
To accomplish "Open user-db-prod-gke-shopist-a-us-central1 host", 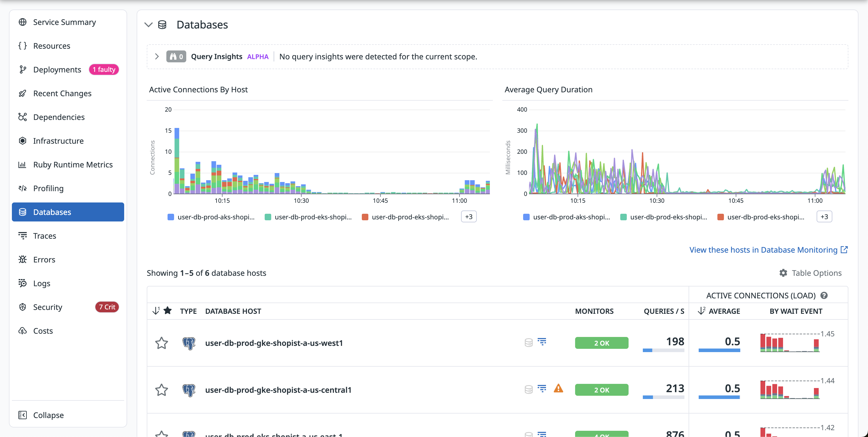I will pos(278,390).
